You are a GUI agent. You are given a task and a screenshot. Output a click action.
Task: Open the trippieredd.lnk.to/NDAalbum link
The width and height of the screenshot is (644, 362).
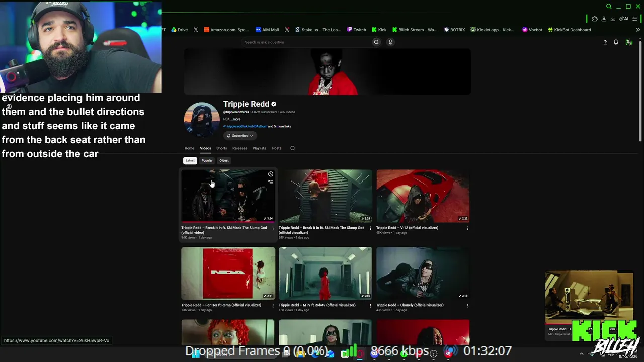(x=247, y=126)
